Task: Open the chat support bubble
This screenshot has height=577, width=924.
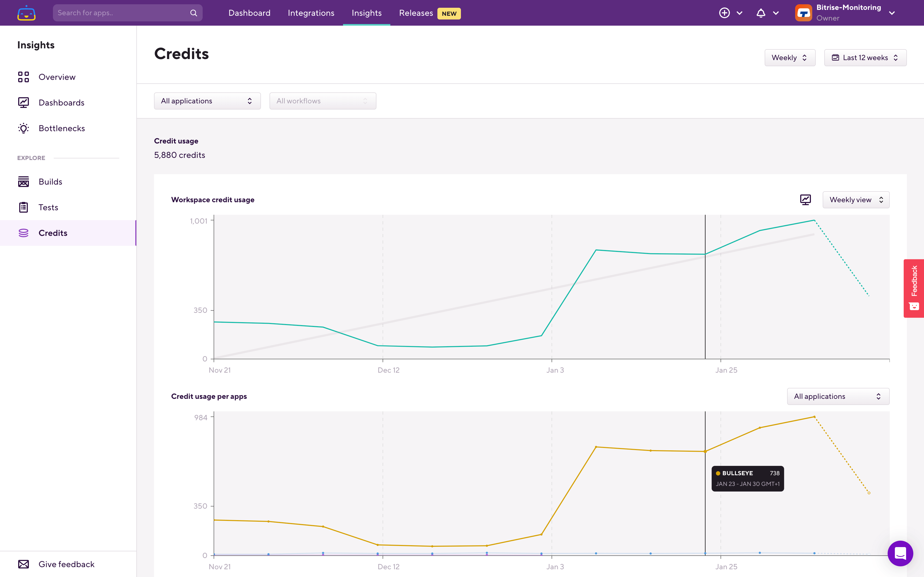Action: [900, 553]
